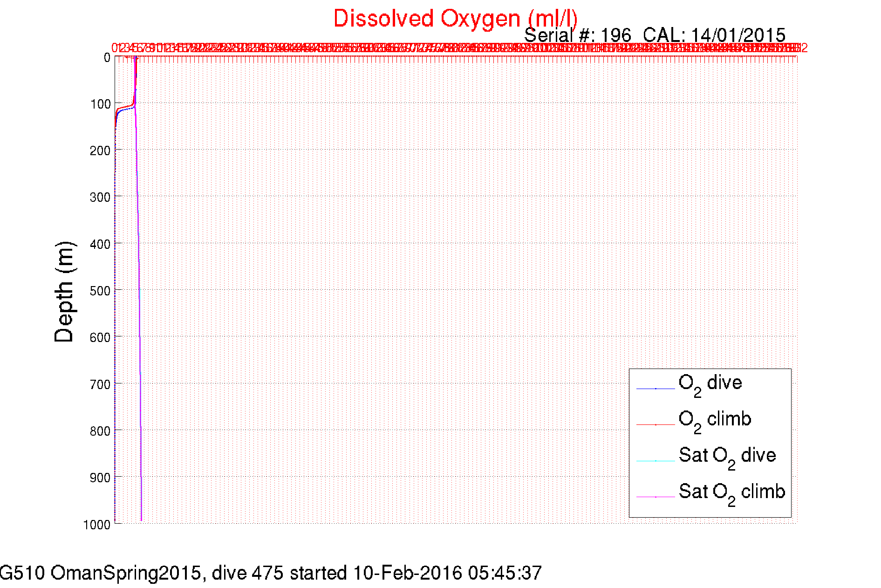Click the depth tick label 400
The height and width of the screenshot is (588, 881).
click(x=101, y=244)
